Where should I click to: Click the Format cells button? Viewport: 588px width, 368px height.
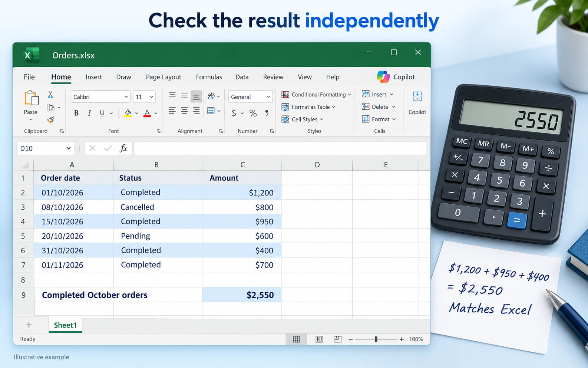pyautogui.click(x=379, y=119)
